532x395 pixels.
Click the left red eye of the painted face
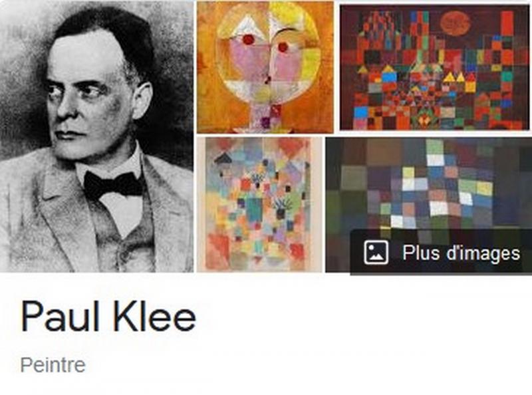[x=248, y=39]
